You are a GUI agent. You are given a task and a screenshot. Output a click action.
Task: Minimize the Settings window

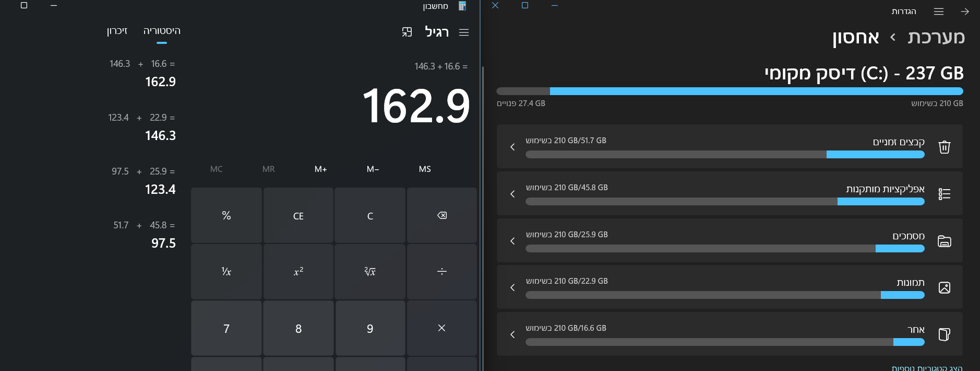pos(555,6)
